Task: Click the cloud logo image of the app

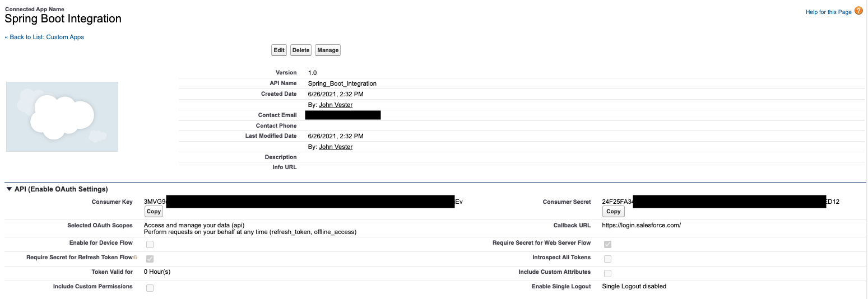Action: coord(62,116)
